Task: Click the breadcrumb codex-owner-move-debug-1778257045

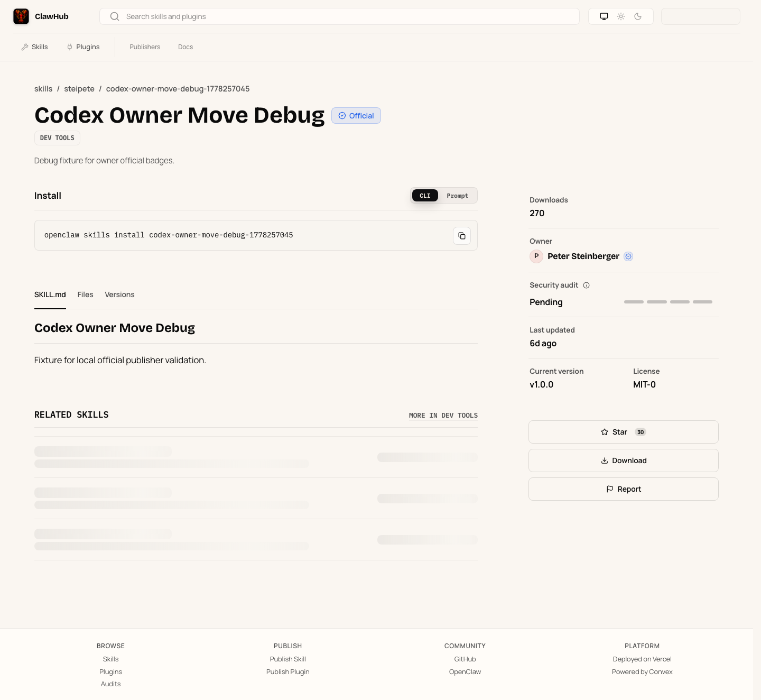Action: pyautogui.click(x=178, y=89)
